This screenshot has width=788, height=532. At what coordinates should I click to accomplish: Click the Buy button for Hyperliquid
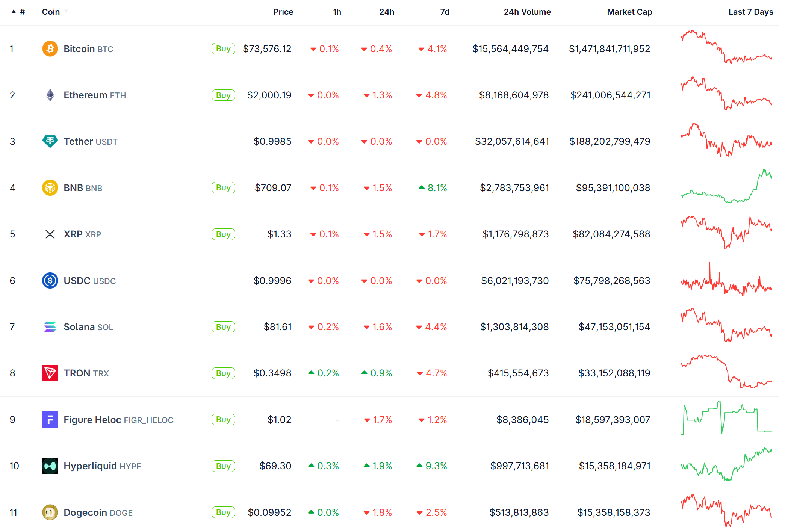coord(223,466)
